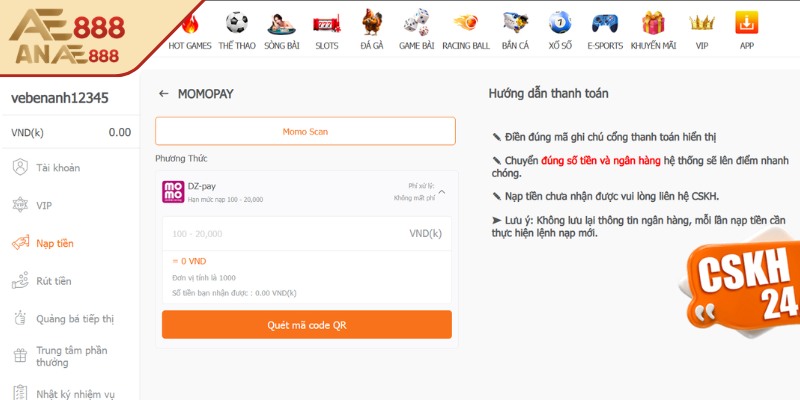
Task: Open the SLOTS machine icon
Action: tap(327, 23)
